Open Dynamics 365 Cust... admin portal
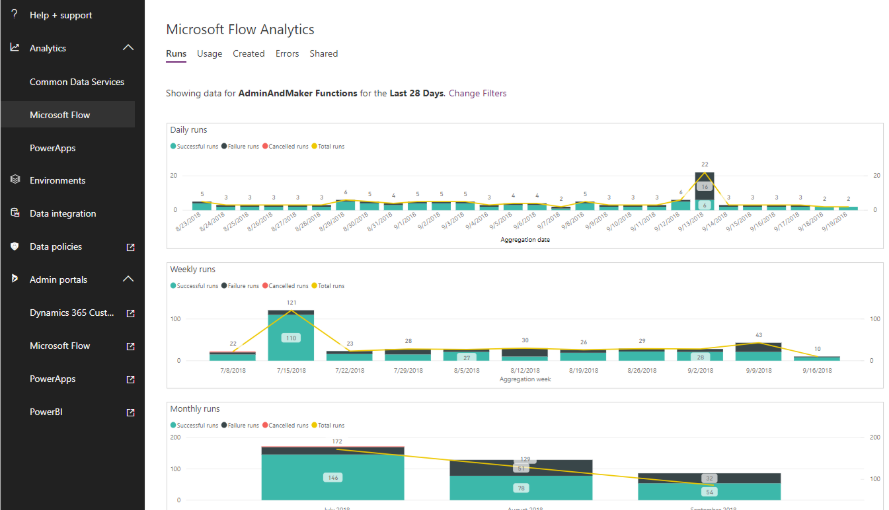 (71, 313)
